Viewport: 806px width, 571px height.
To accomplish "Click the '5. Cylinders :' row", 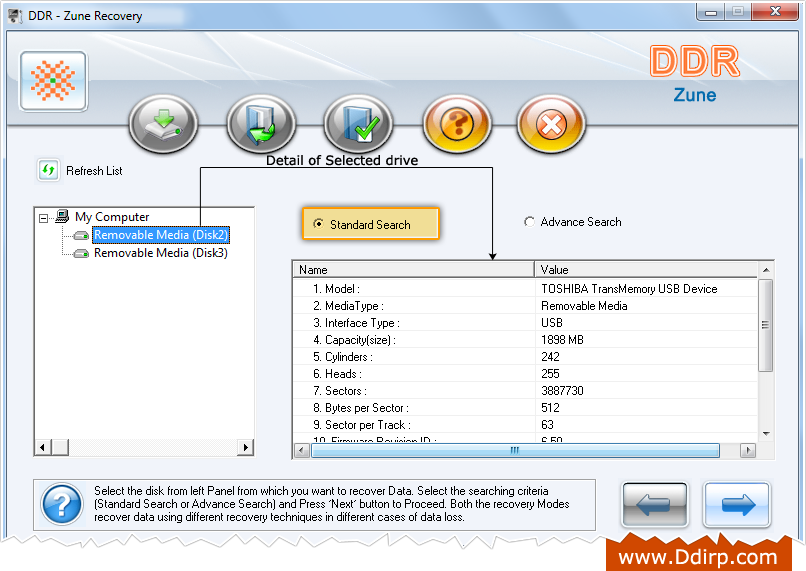I will 525,357.
